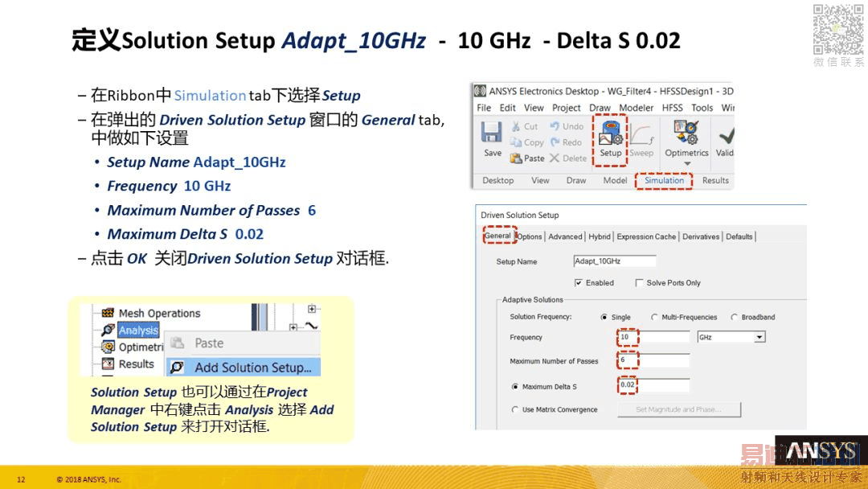Open the Expression Cache tab
868x489 pixels.
coord(646,236)
